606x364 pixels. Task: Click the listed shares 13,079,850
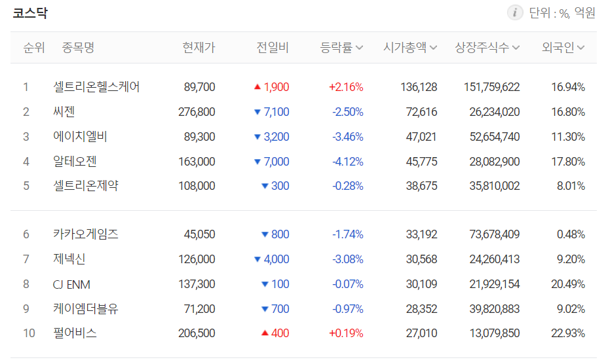[495, 333]
